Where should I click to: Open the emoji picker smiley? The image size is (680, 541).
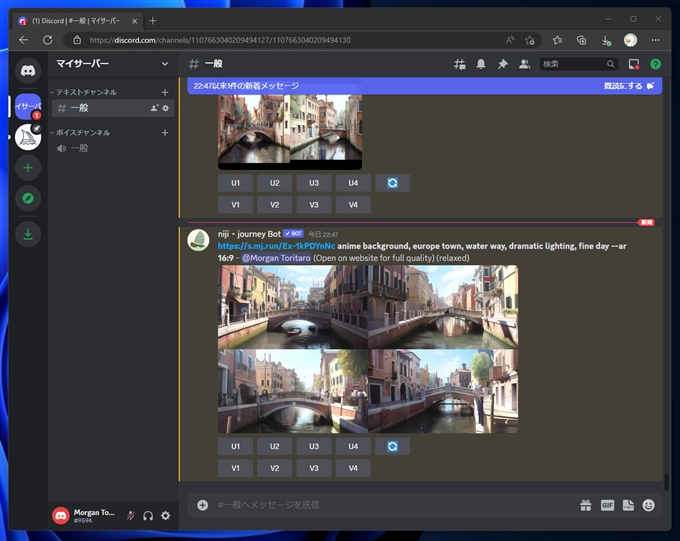point(648,505)
